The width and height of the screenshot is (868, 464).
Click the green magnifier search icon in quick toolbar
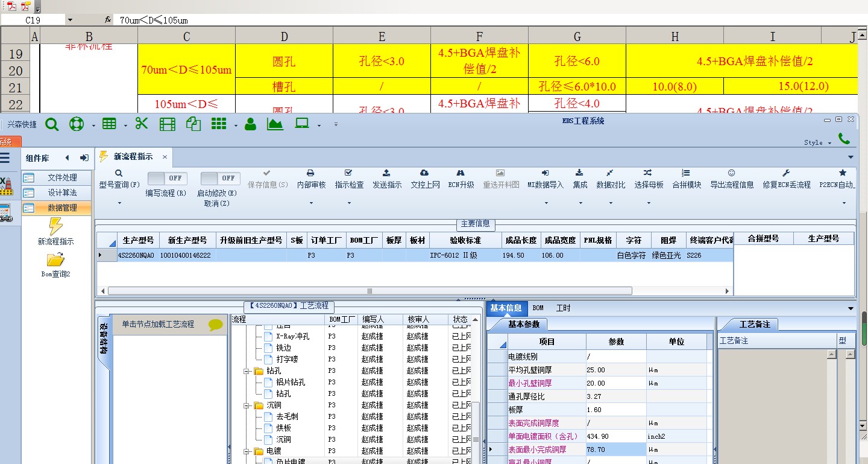(52, 124)
